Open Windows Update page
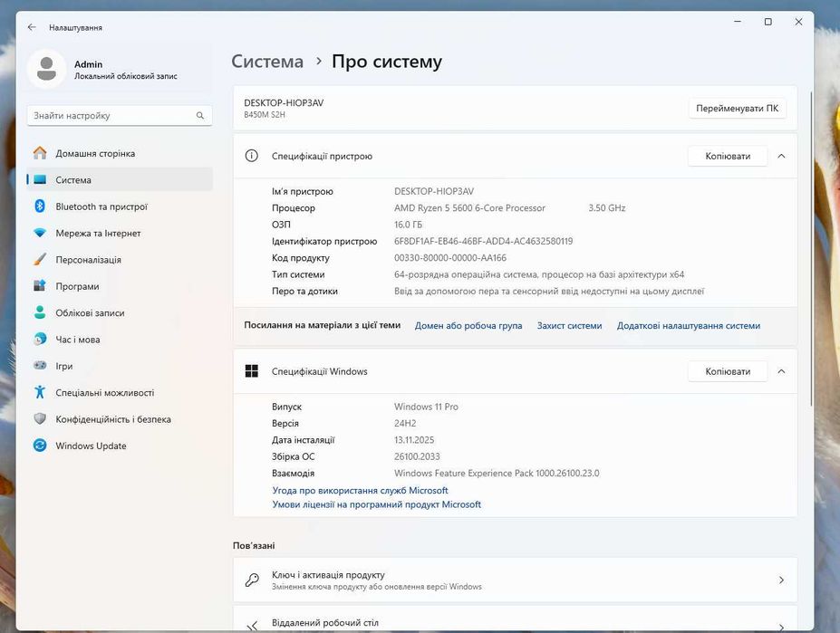 [x=120, y=445]
